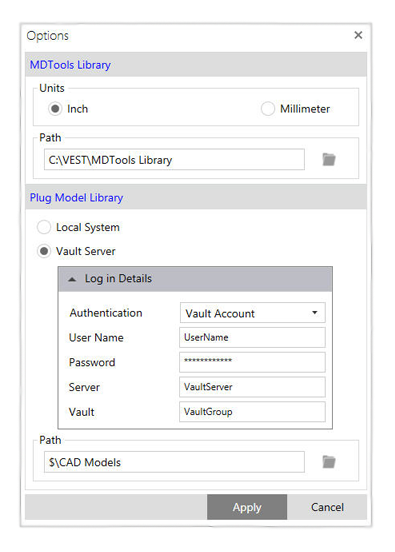Viewport: 395px width, 552px height.
Task: Apply the option changes
Action: (x=247, y=507)
